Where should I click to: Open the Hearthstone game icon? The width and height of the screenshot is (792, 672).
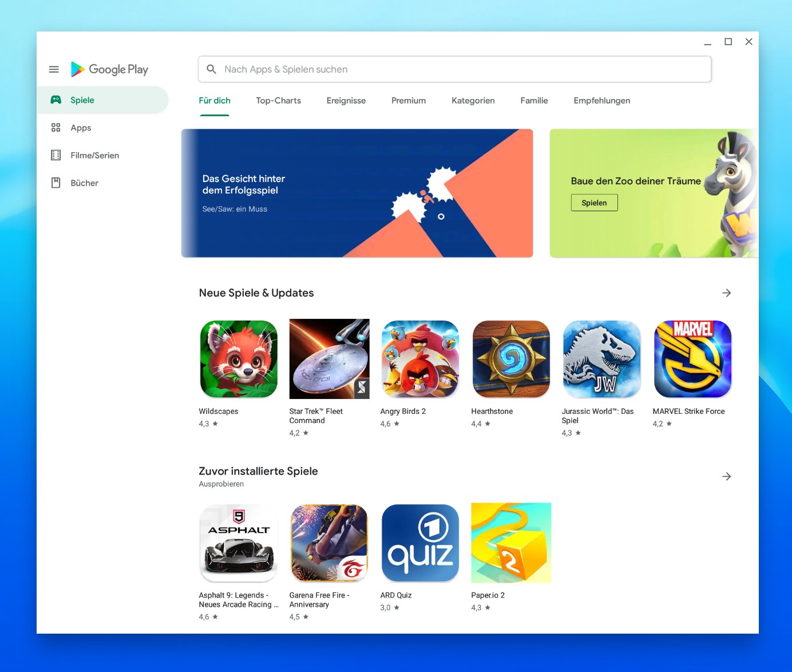[511, 359]
